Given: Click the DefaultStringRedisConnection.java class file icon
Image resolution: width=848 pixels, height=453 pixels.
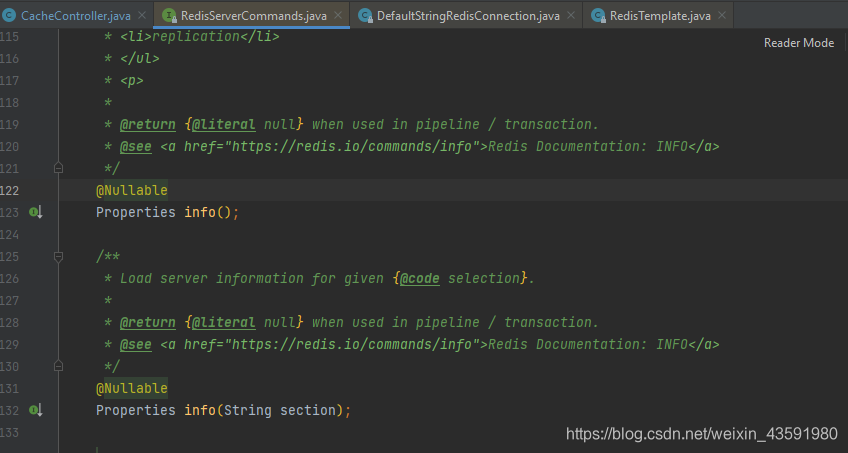Looking at the screenshot, I should pos(364,16).
